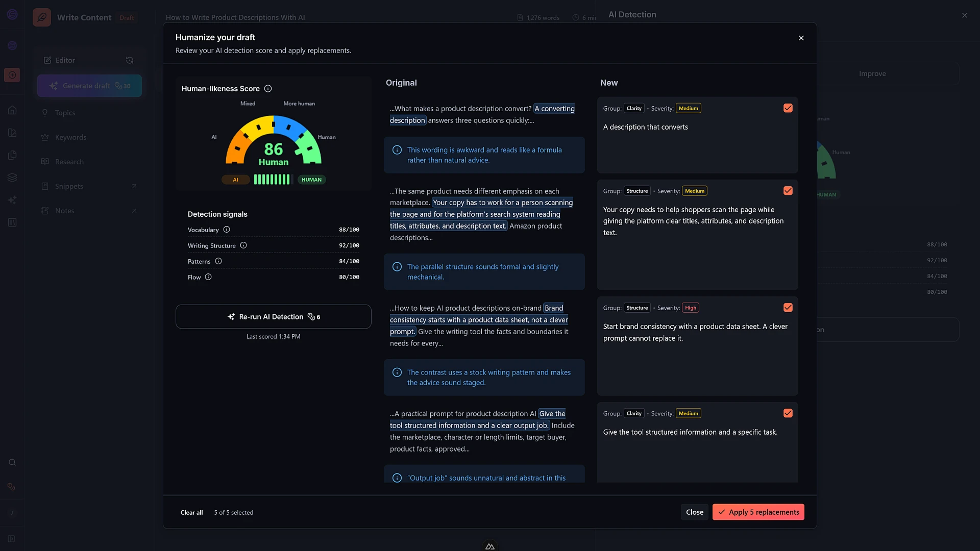Click layers stack icon in left rail
This screenshot has height=551, width=980.
point(12,178)
